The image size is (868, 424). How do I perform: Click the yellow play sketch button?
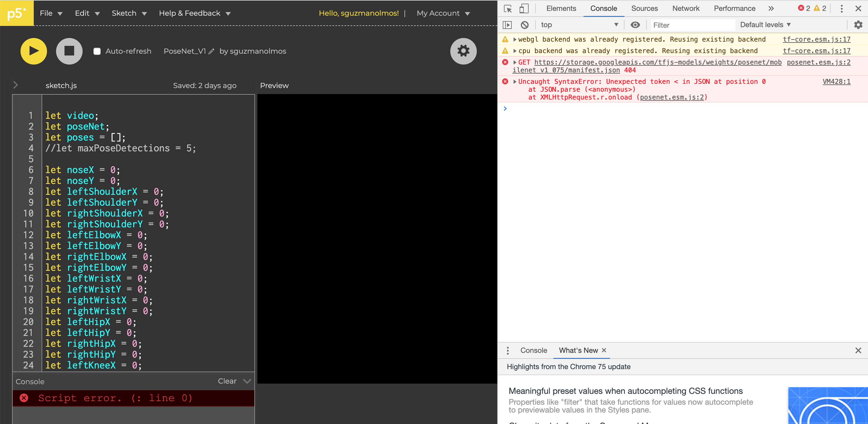[x=34, y=51]
